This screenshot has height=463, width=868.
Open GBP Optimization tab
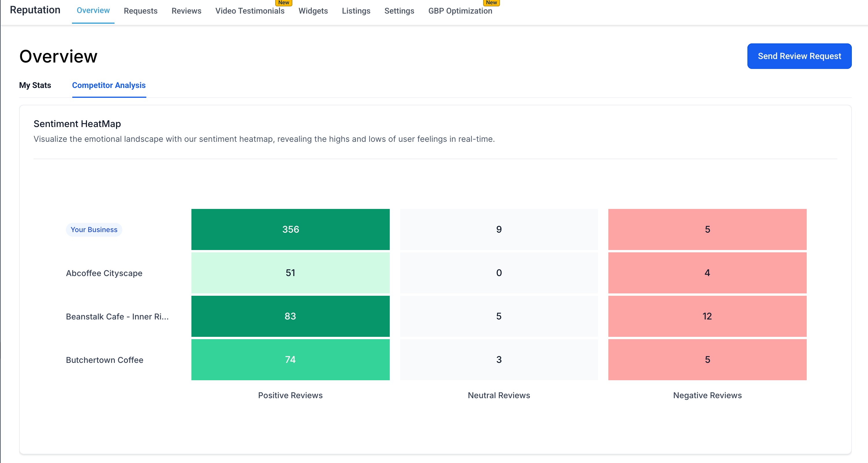pos(460,11)
